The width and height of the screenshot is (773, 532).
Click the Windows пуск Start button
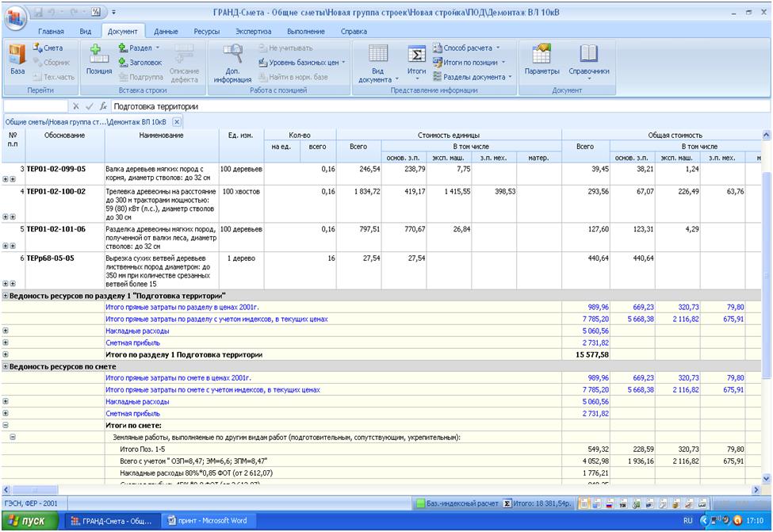click(x=29, y=521)
